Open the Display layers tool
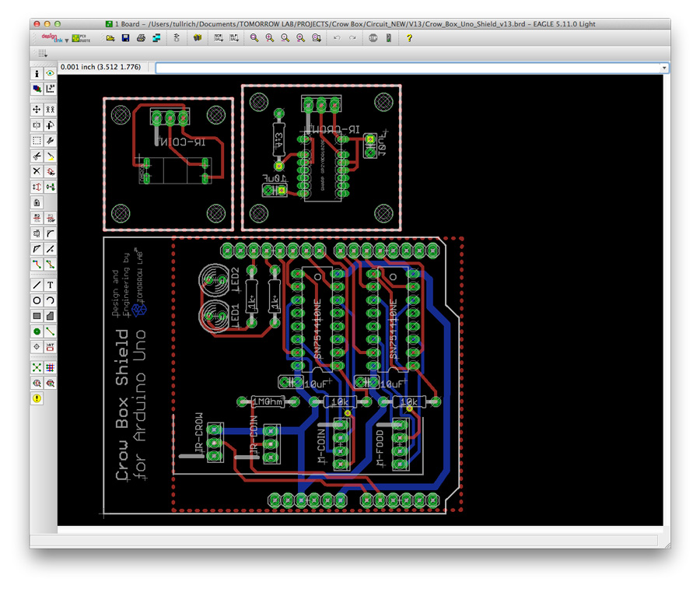The width and height of the screenshot is (700, 589). 37,89
